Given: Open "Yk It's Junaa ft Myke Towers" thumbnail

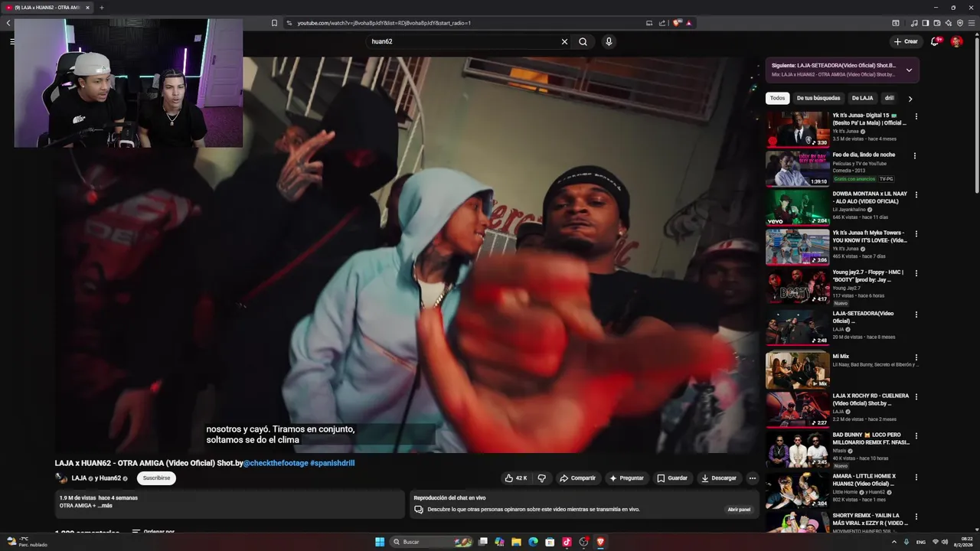Looking at the screenshot, I should (797, 246).
